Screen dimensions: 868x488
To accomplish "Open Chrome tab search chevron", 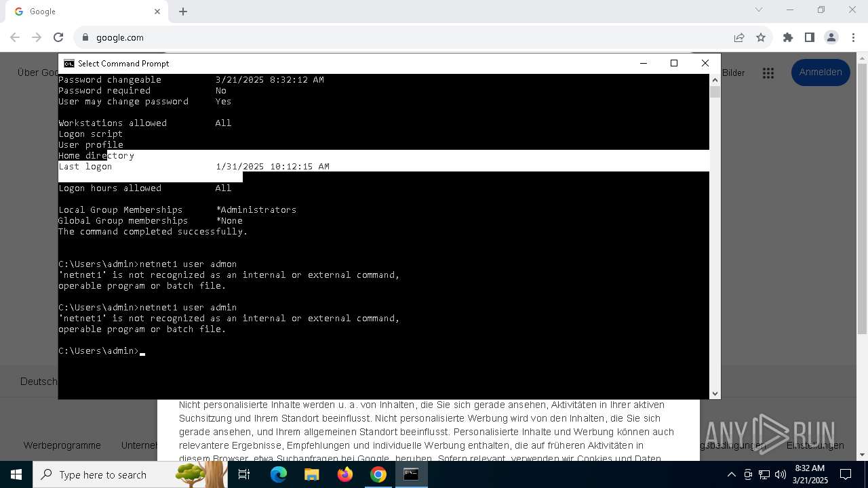I will coord(759,9).
